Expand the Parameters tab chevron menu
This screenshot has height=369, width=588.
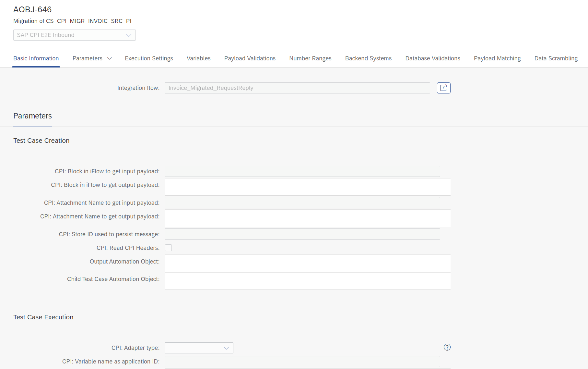coord(110,58)
